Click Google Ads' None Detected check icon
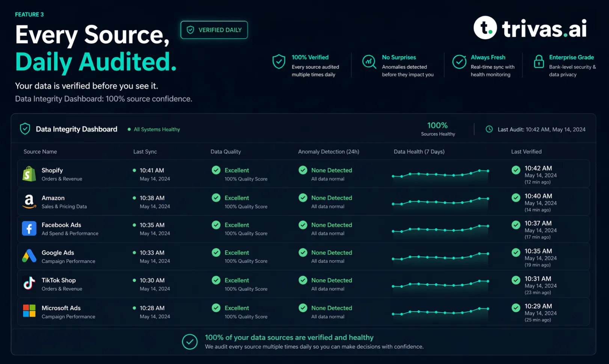Image resolution: width=609 pixels, height=364 pixels. click(x=303, y=253)
